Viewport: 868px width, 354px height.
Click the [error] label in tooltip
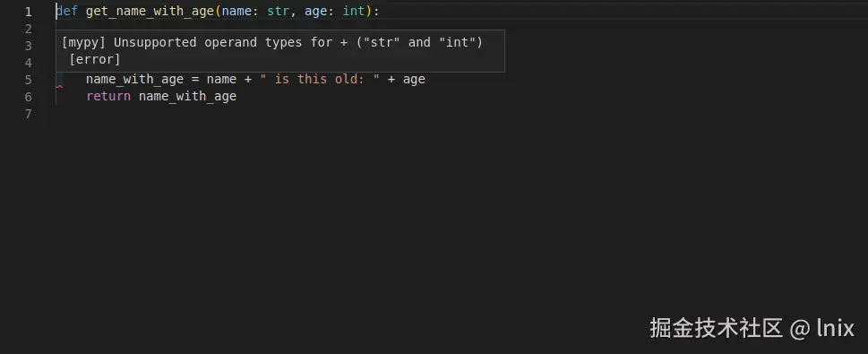(95, 59)
